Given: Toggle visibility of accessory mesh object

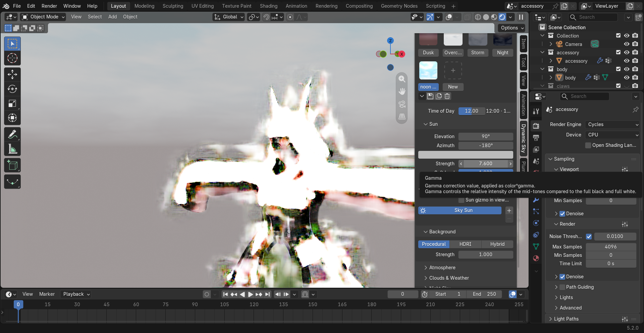Looking at the screenshot, I should coord(626,61).
